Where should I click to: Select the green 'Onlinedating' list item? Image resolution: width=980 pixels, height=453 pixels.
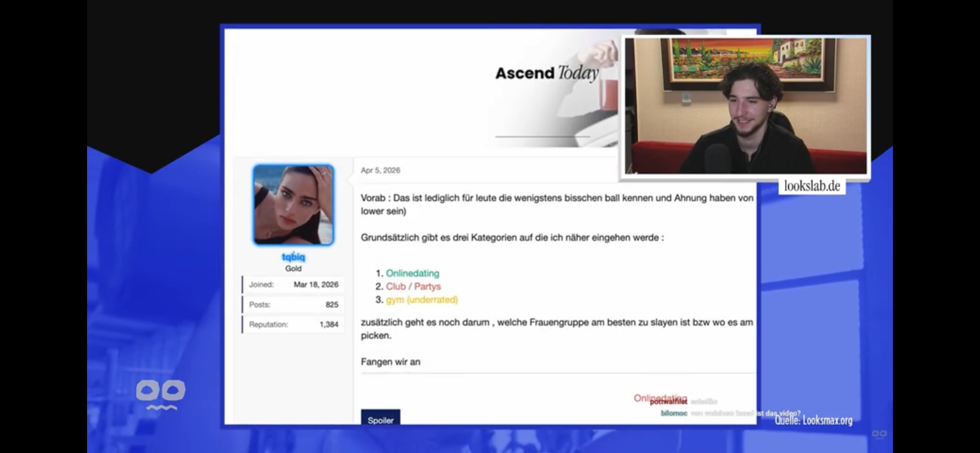(413, 273)
